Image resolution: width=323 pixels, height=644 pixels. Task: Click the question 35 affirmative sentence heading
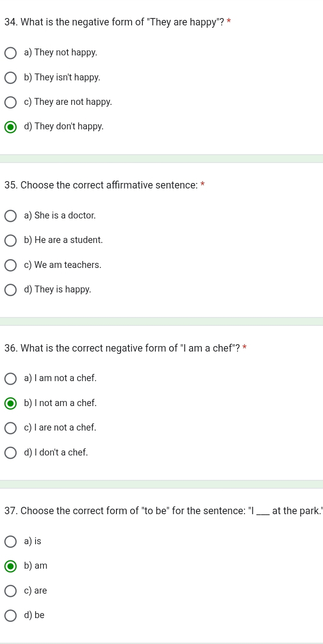click(x=101, y=185)
